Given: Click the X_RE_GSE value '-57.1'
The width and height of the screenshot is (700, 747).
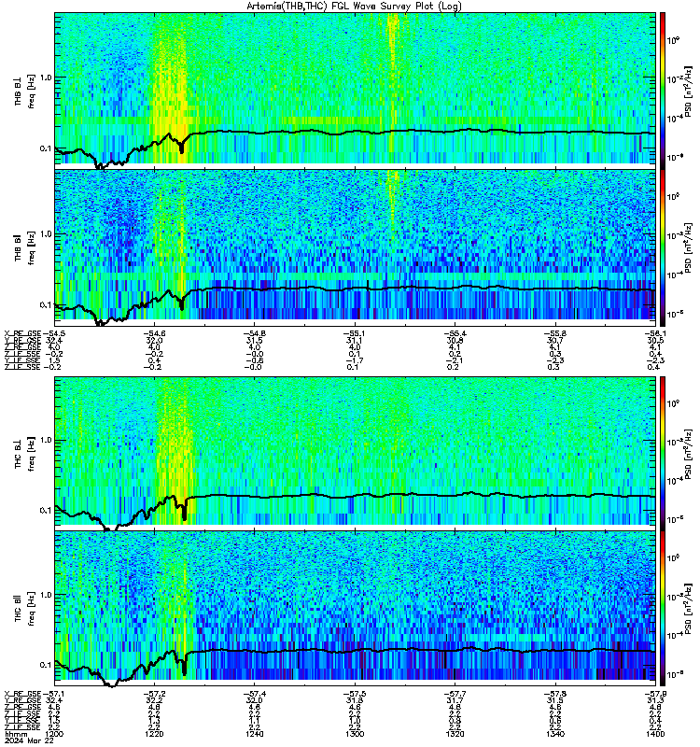Looking at the screenshot, I should [x=54, y=694].
